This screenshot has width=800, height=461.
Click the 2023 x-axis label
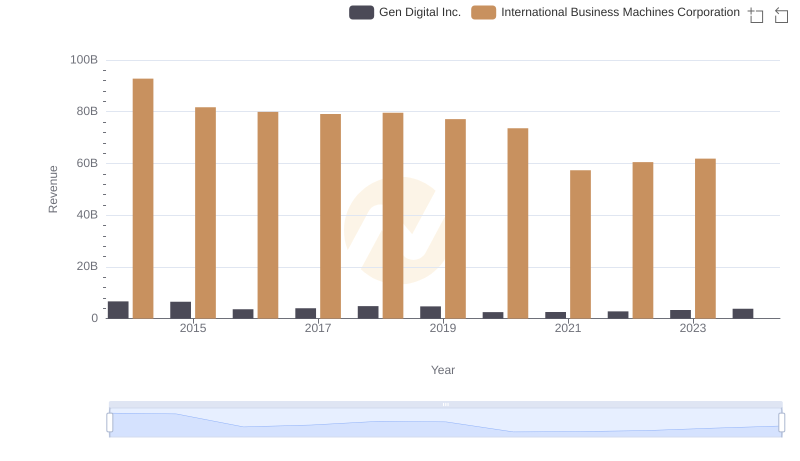693,328
